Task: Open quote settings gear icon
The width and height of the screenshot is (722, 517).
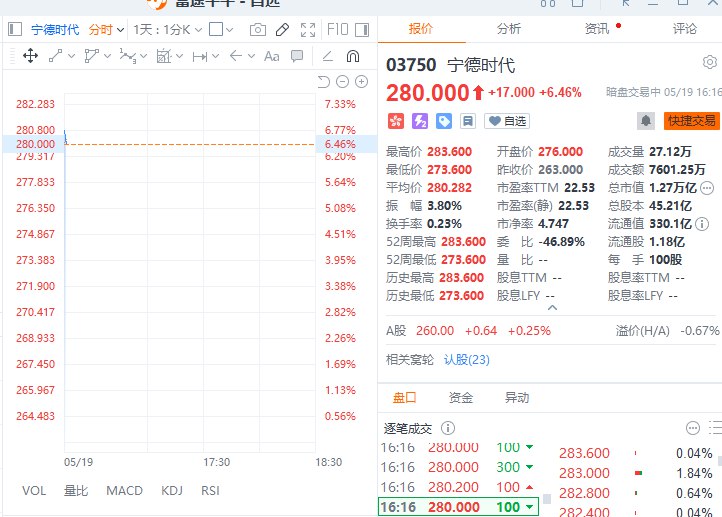Action: point(710,62)
